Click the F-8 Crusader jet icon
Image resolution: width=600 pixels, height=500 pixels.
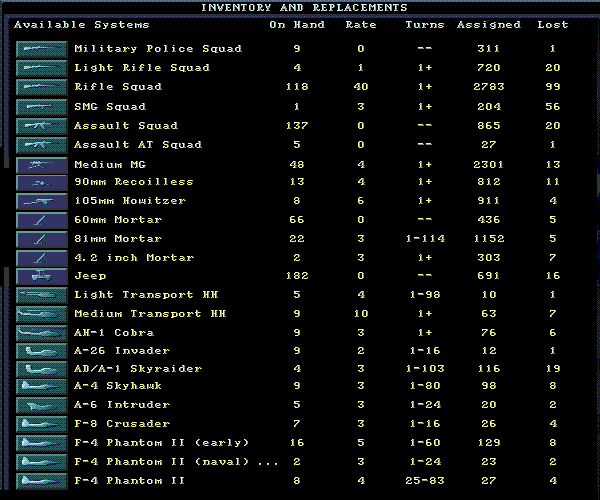pos(42,424)
